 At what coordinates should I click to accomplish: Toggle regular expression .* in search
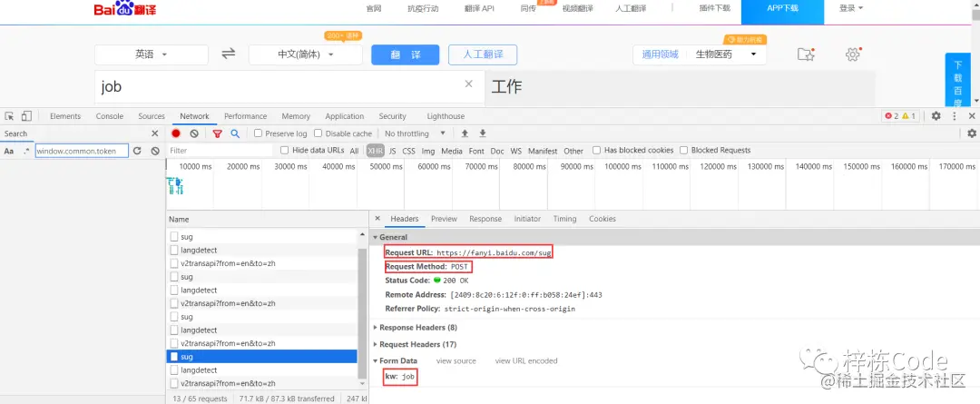(26, 151)
